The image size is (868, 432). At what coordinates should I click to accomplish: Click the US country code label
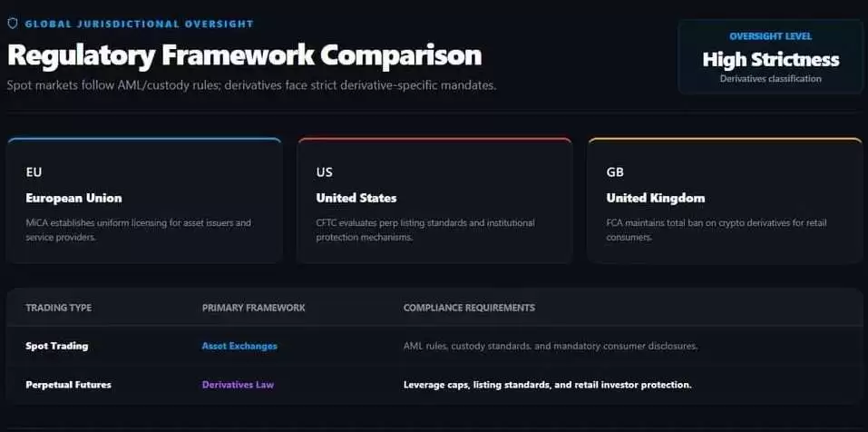(325, 172)
